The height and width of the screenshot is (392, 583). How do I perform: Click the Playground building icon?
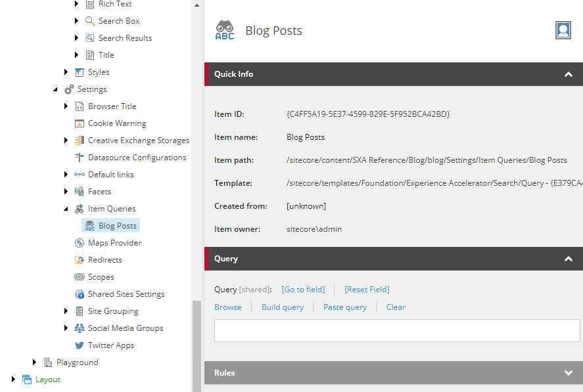coord(48,362)
